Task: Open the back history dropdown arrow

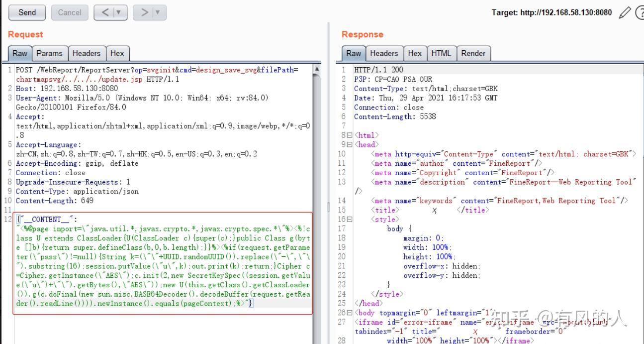Action: tap(119, 12)
